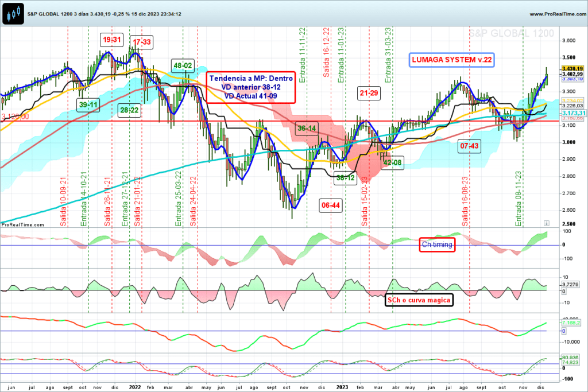
Task: Click the 'Salida 16-08-23' vertical marker label
Action: pyautogui.click(x=465, y=201)
